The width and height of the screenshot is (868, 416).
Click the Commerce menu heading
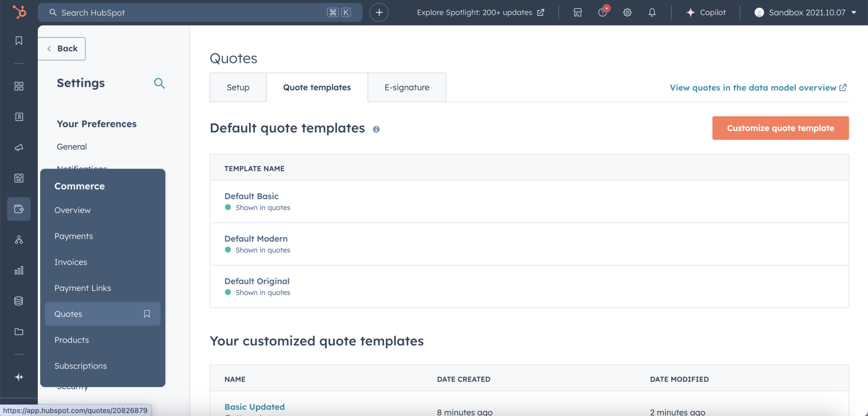point(80,186)
